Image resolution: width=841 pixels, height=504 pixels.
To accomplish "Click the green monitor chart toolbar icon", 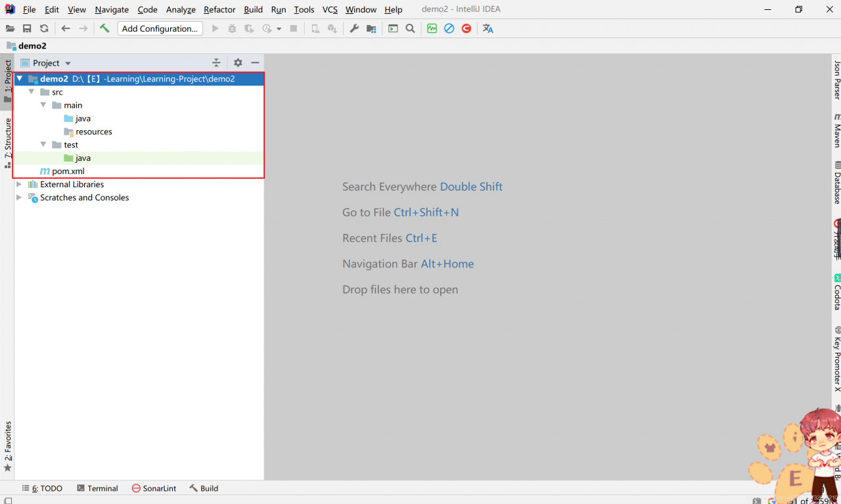I will click(x=432, y=28).
